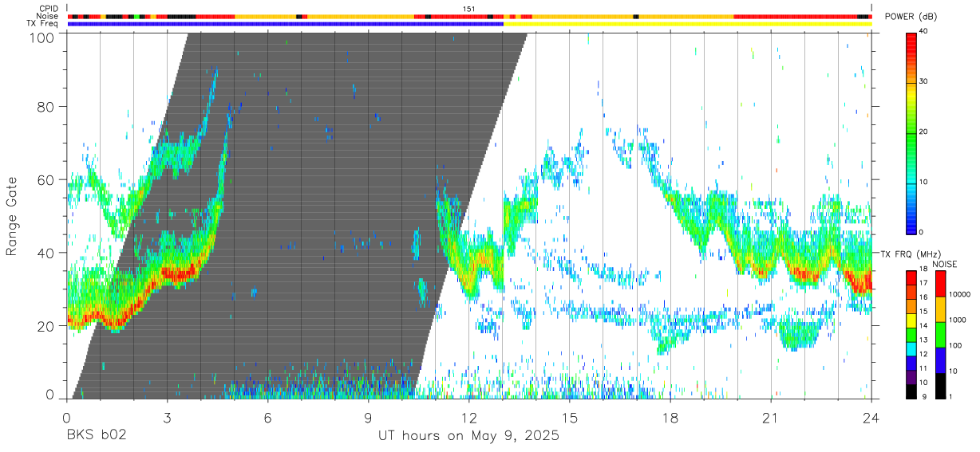Click the y-axis tick label '20'

coord(47,326)
